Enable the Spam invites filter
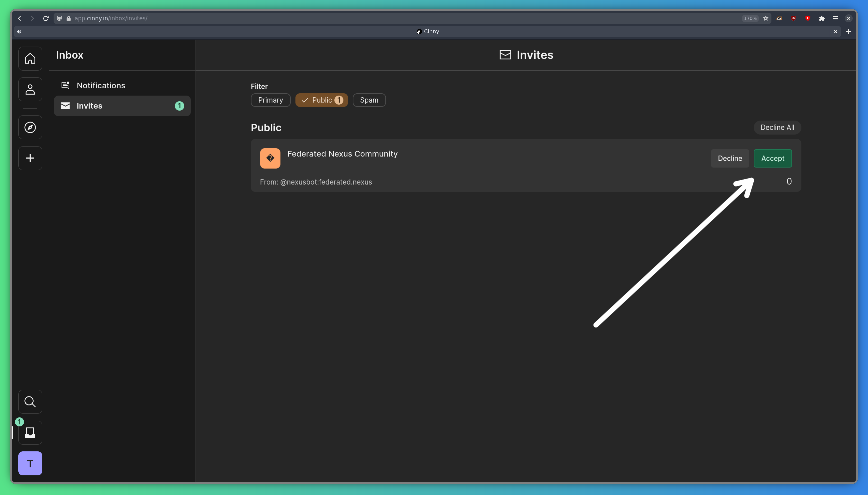 [x=369, y=100]
